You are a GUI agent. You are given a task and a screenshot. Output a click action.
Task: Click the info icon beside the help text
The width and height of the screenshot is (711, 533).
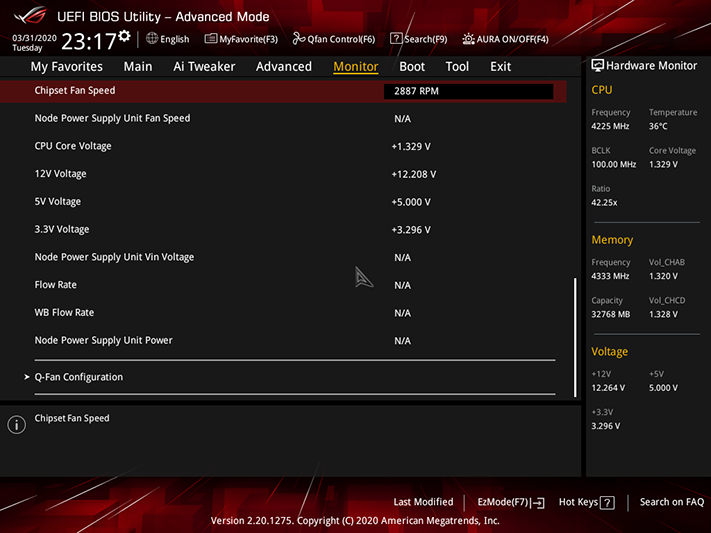[x=17, y=425]
